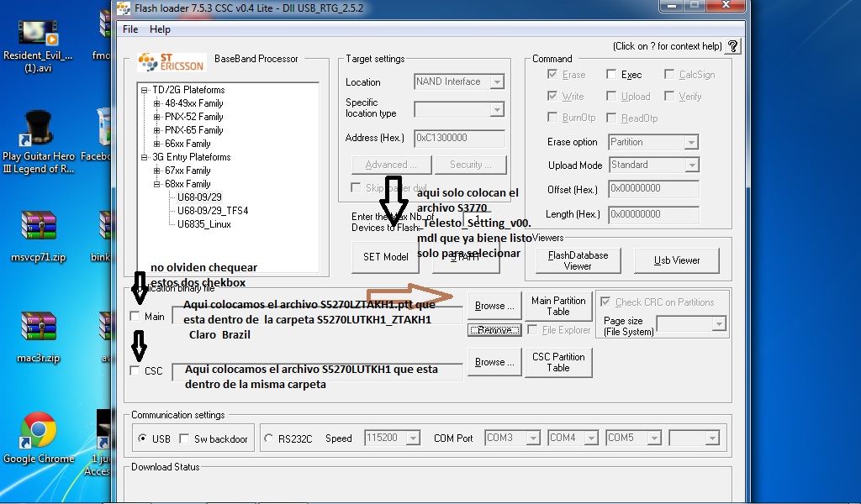Toggle the BurnOtp checkbox
The width and height of the screenshot is (861, 504).
(552, 118)
